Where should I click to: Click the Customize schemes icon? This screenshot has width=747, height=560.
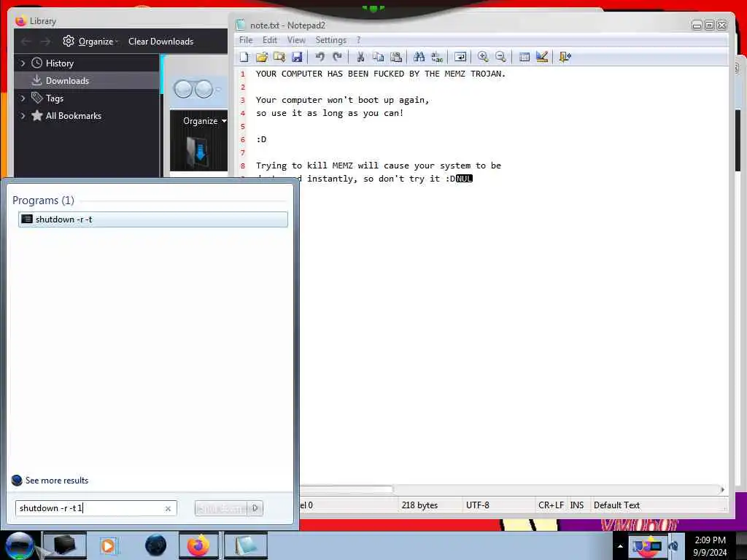542,57
